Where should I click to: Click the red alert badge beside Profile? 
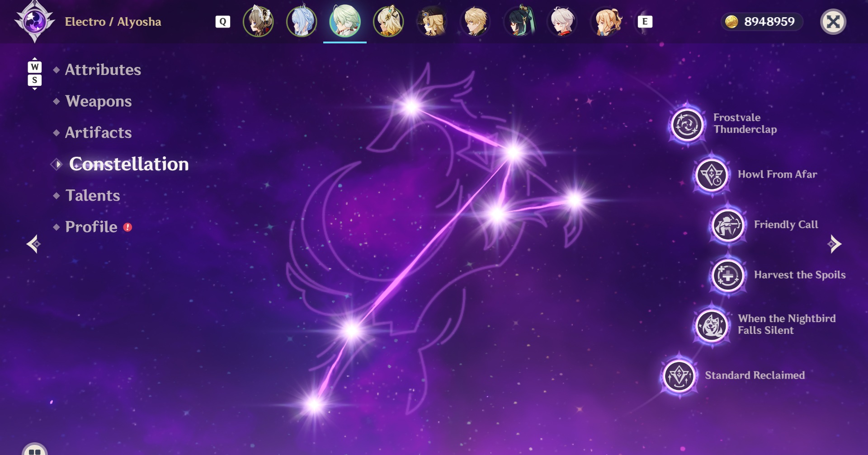pos(128,227)
